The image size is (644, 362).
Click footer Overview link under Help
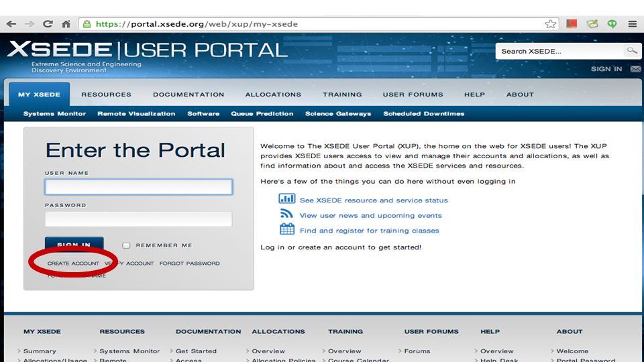pos(497,351)
